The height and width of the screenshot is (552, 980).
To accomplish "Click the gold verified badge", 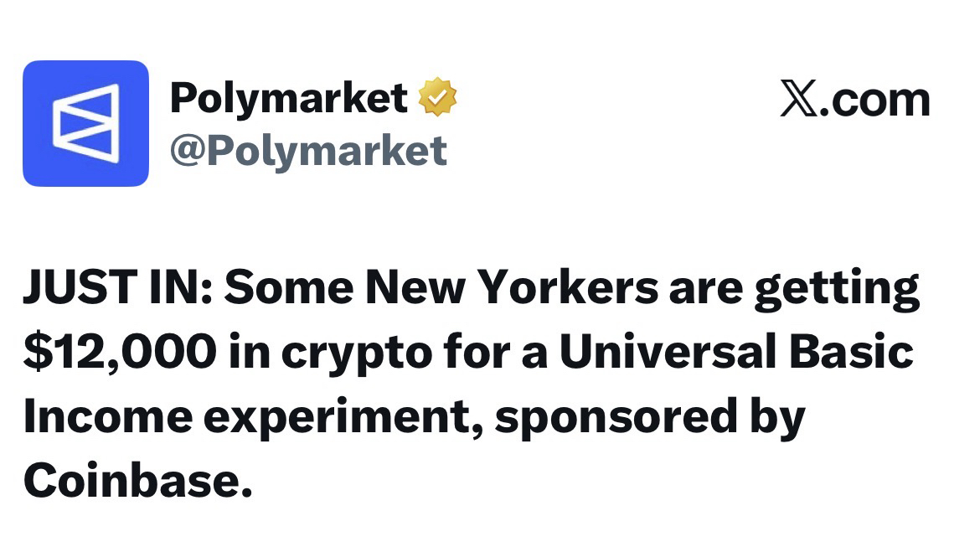I will point(437,98).
